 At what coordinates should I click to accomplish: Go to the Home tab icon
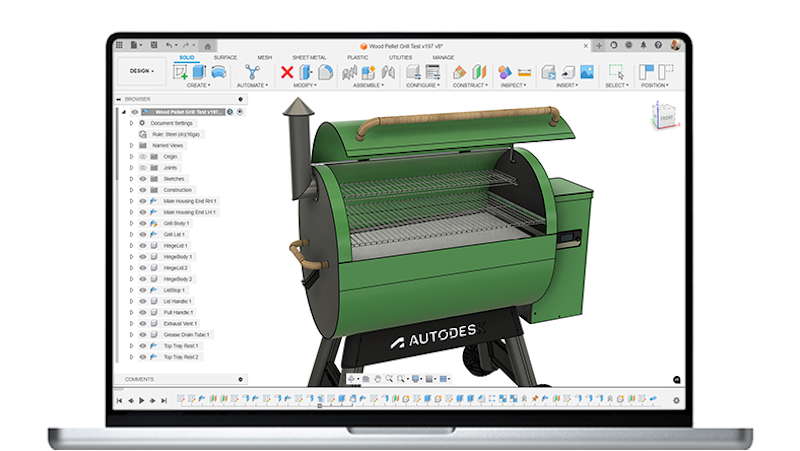[x=208, y=46]
